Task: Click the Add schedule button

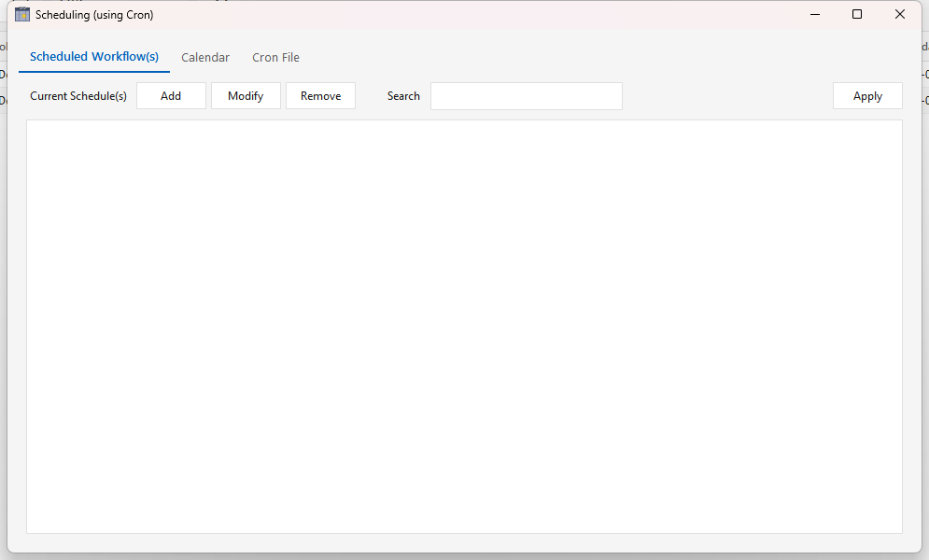Action: [171, 96]
